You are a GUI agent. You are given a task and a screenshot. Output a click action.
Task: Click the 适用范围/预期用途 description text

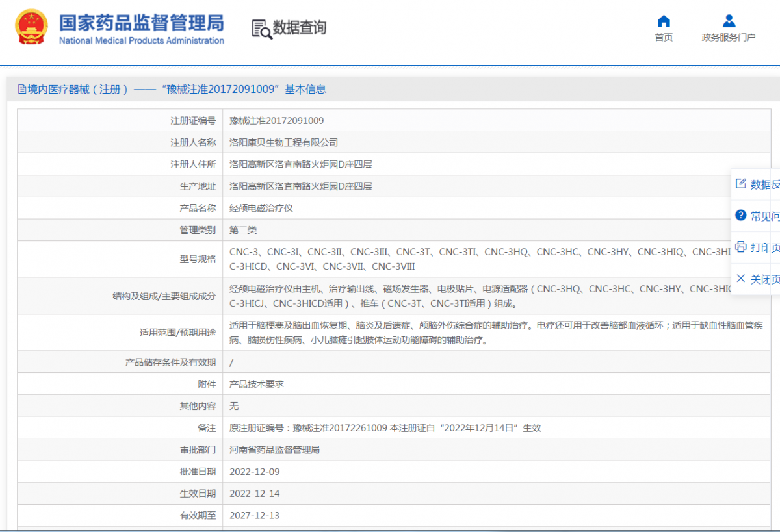coord(497,333)
